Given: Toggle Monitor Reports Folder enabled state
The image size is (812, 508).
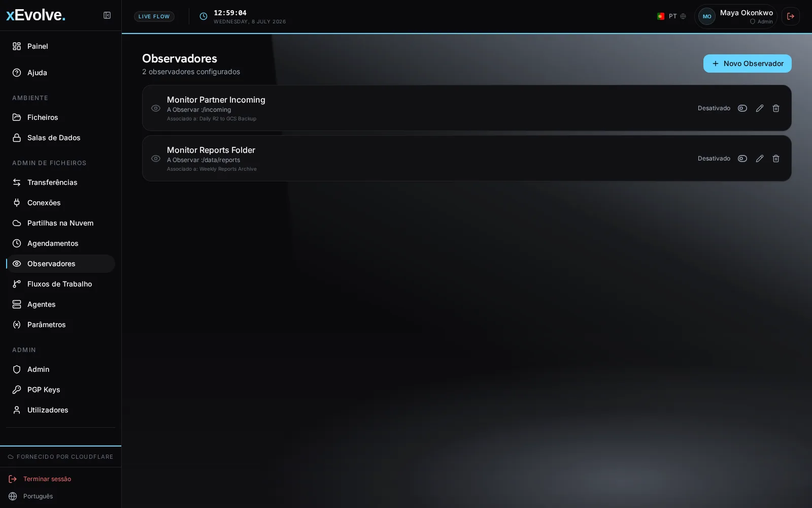Looking at the screenshot, I should tap(742, 158).
